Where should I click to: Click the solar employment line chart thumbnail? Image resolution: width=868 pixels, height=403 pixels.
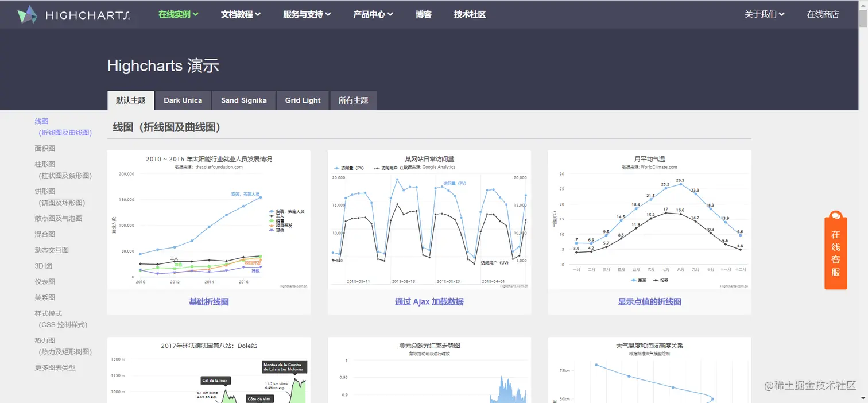click(209, 220)
